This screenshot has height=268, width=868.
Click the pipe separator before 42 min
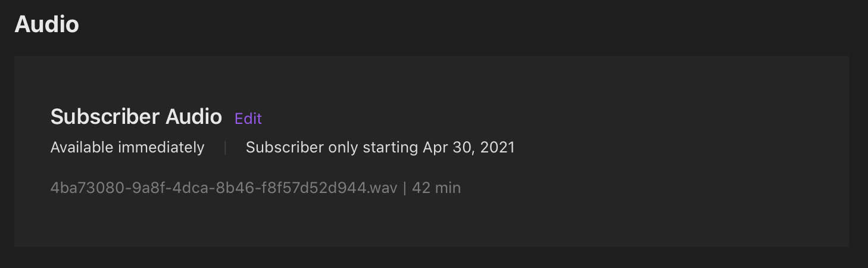pos(405,188)
